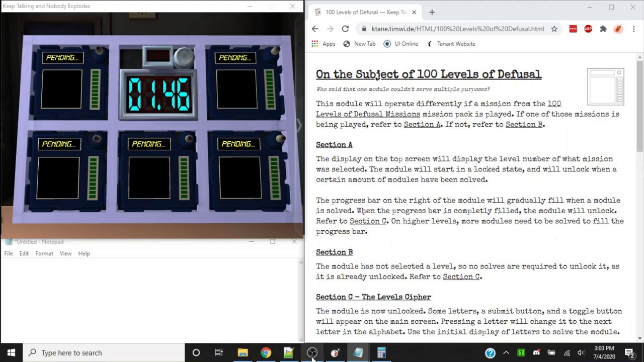The image size is (644, 362).
Task: Jump to the Section B link in intro
Action: pyautogui.click(x=524, y=125)
